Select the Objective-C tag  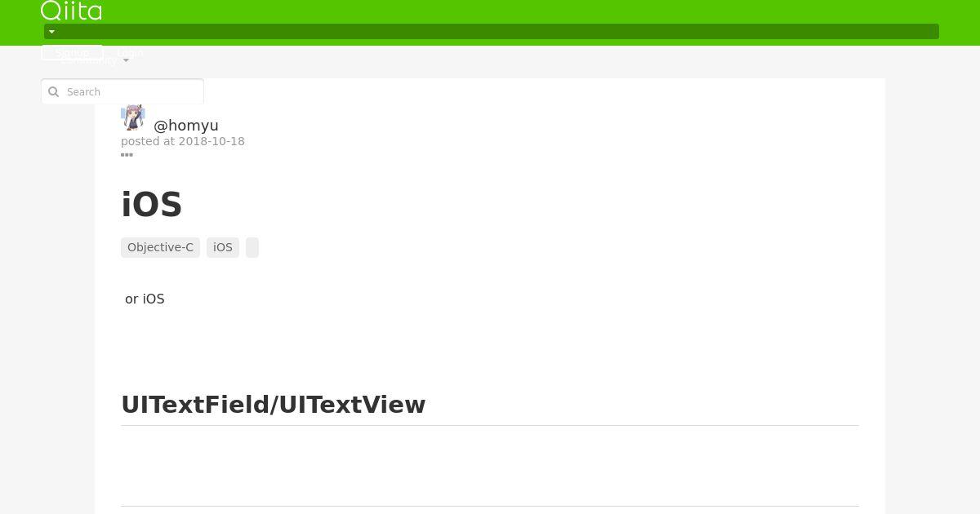coord(160,247)
